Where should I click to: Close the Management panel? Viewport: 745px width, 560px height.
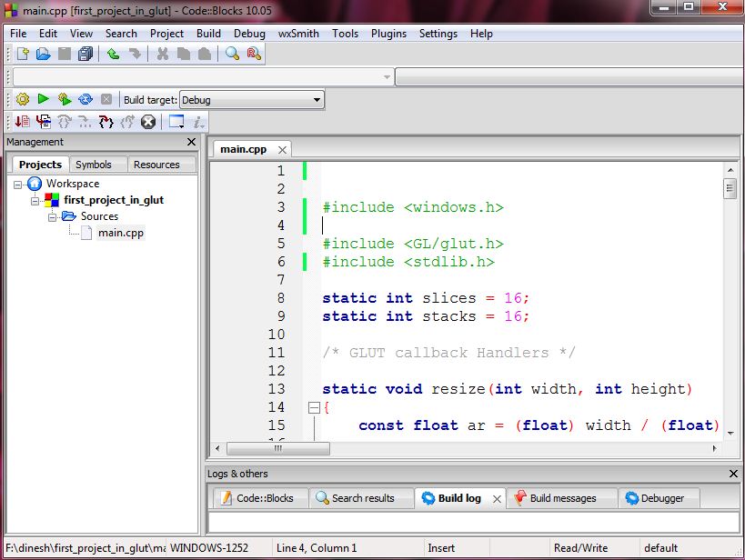coord(191,142)
